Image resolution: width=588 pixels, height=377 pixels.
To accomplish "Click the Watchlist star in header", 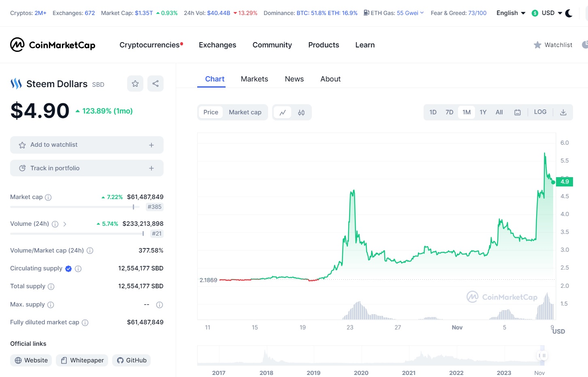I will pyautogui.click(x=537, y=45).
